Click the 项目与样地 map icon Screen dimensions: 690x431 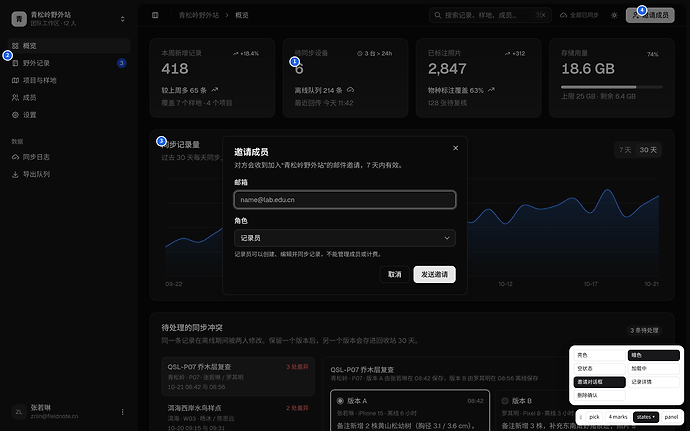(x=15, y=80)
